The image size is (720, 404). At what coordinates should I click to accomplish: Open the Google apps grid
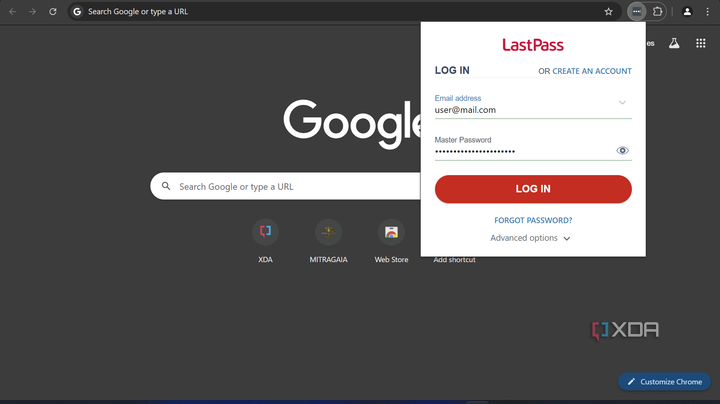(701, 43)
